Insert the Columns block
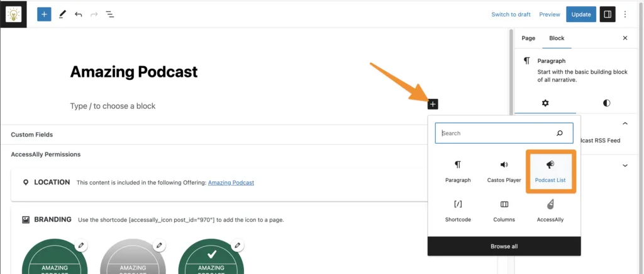The image size is (644, 274). (x=504, y=210)
